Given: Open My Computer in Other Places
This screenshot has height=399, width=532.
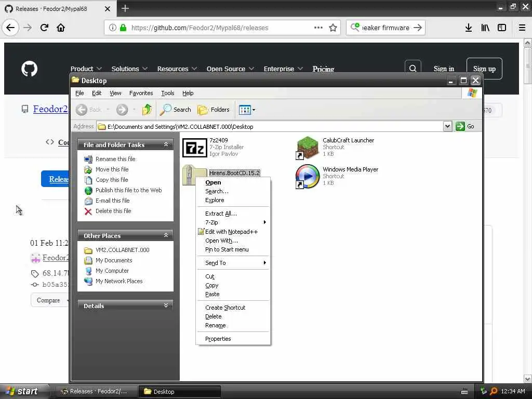Looking at the screenshot, I should (112, 271).
